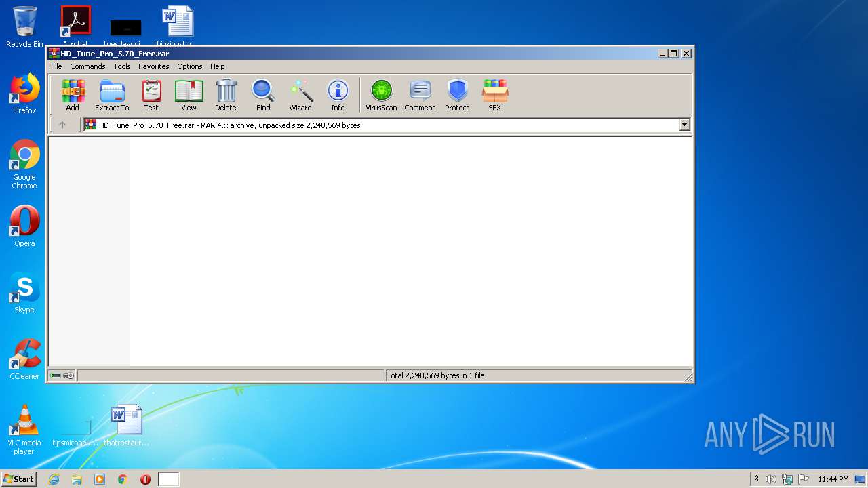Click the 11:44 PM system clock

pos(833,479)
